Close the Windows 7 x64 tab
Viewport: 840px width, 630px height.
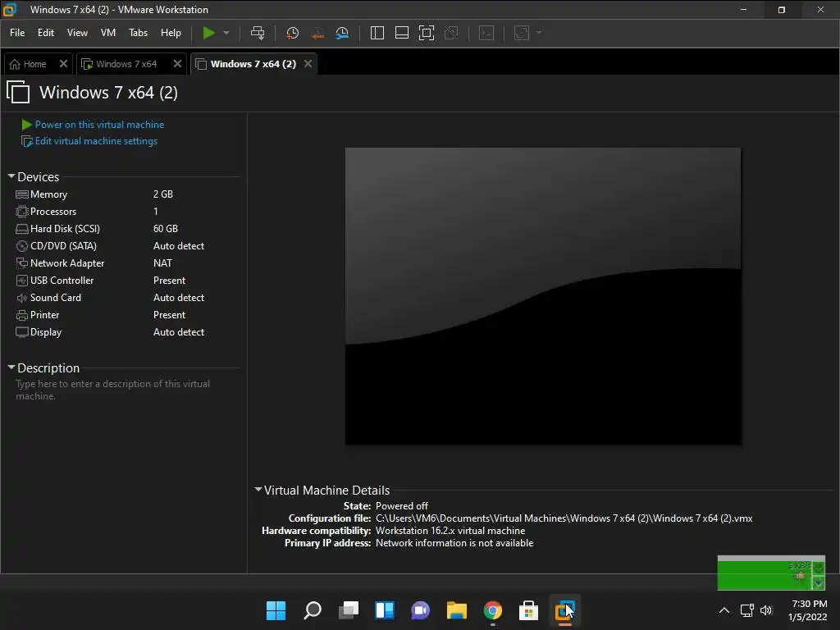pos(177,64)
